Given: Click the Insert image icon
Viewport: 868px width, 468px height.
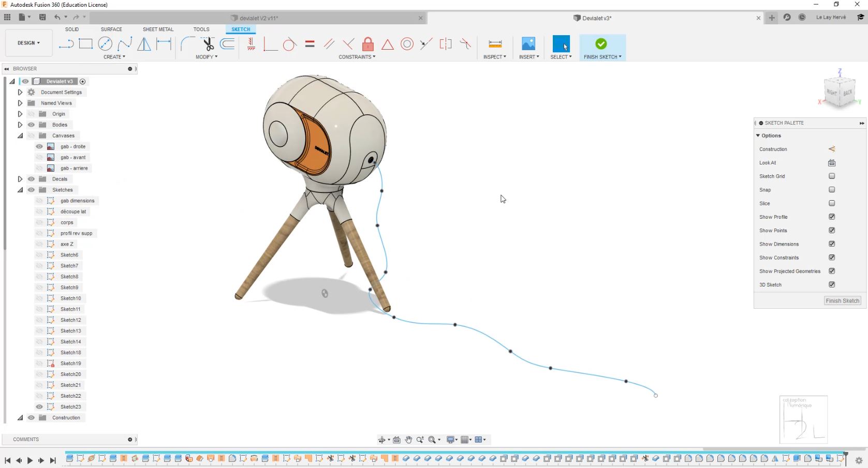Looking at the screenshot, I should [x=528, y=44].
